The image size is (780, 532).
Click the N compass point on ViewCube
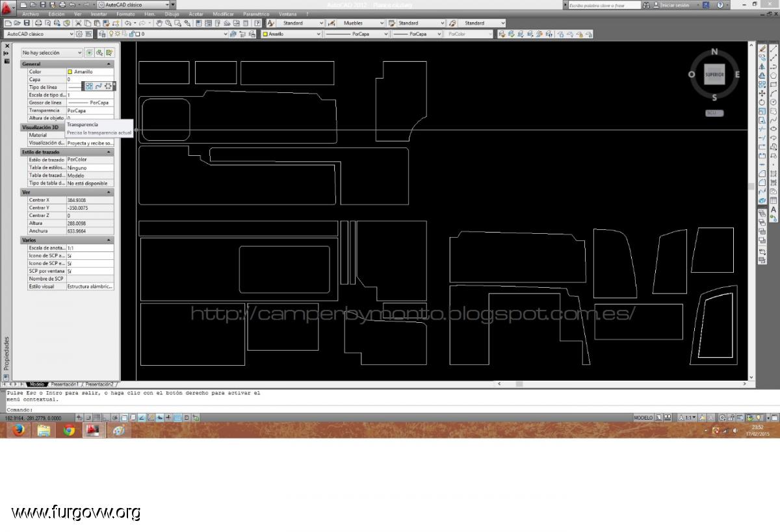tap(714, 51)
